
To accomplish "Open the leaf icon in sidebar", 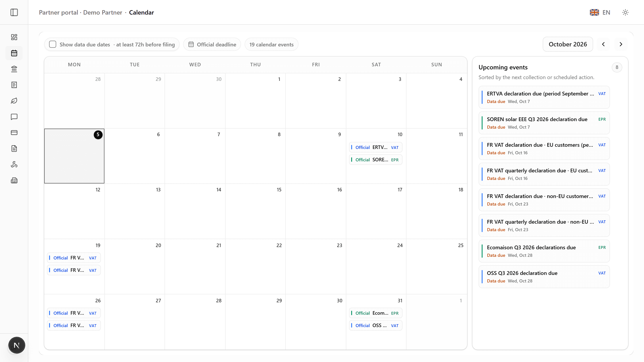I will point(14,101).
